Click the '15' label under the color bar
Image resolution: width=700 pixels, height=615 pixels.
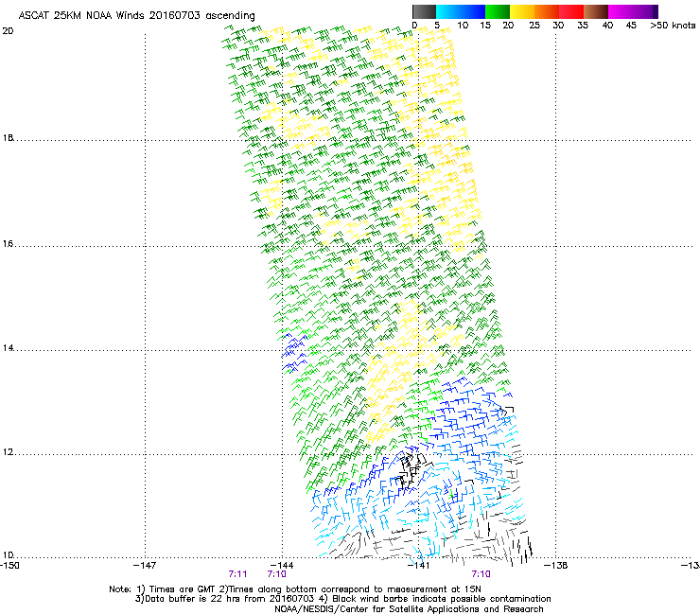coord(485,26)
